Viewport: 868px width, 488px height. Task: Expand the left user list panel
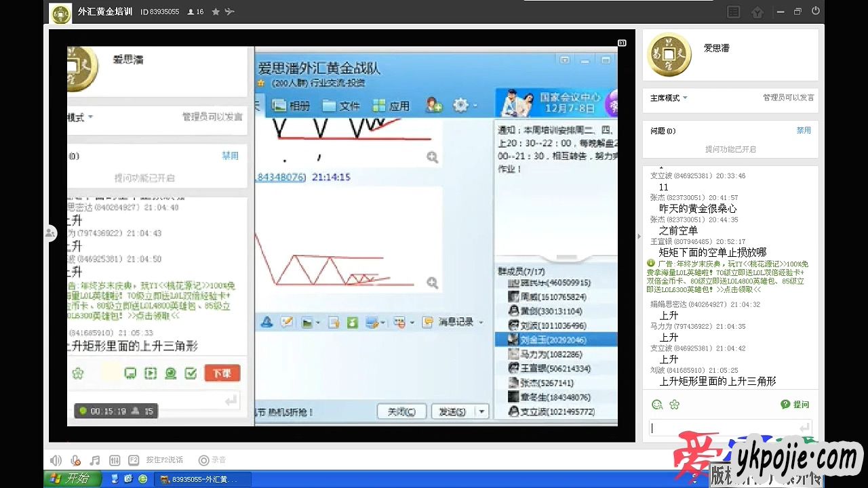[x=51, y=233]
